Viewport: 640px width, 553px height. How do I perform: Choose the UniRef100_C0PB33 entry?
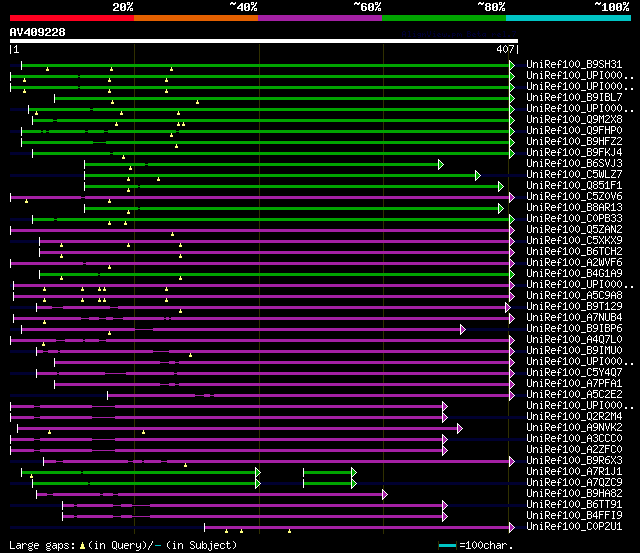tap(574, 219)
